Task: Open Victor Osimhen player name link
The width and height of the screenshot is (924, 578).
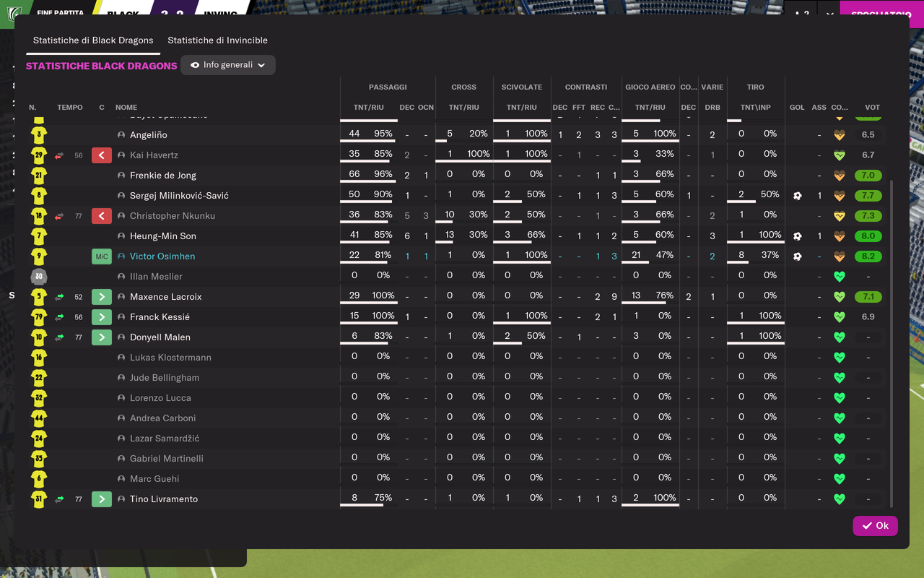Action: point(162,256)
